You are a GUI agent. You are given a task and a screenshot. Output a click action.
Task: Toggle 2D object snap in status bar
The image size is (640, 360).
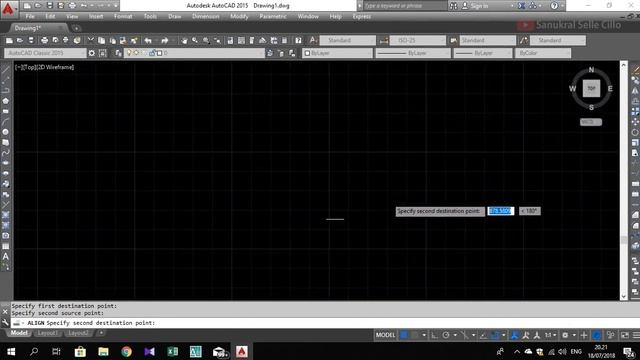tap(495, 335)
